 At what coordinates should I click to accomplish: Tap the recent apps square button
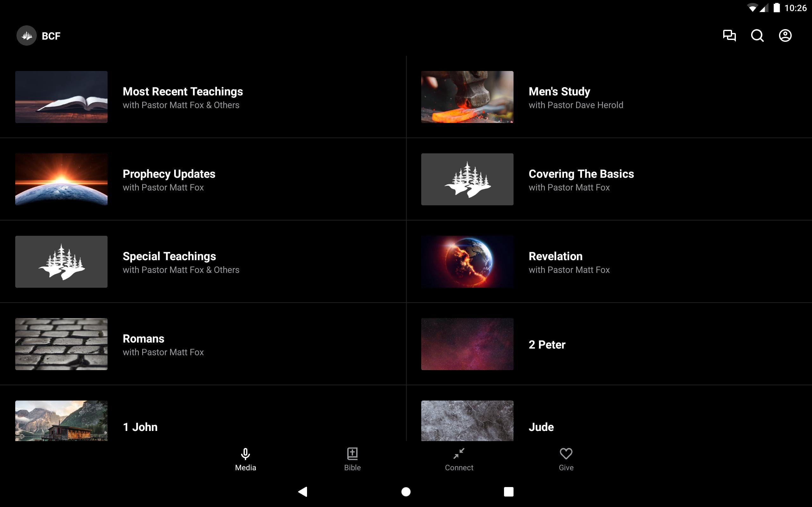[x=508, y=491]
